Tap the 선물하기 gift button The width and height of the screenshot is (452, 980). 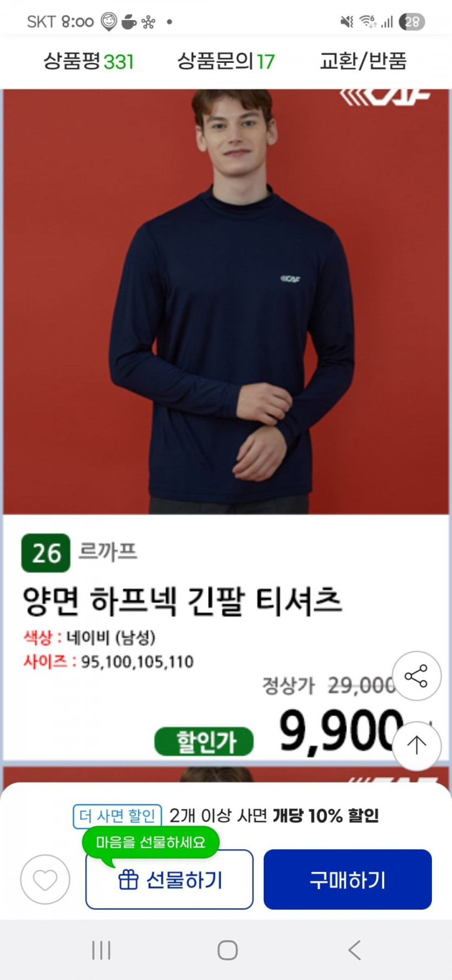point(169,879)
